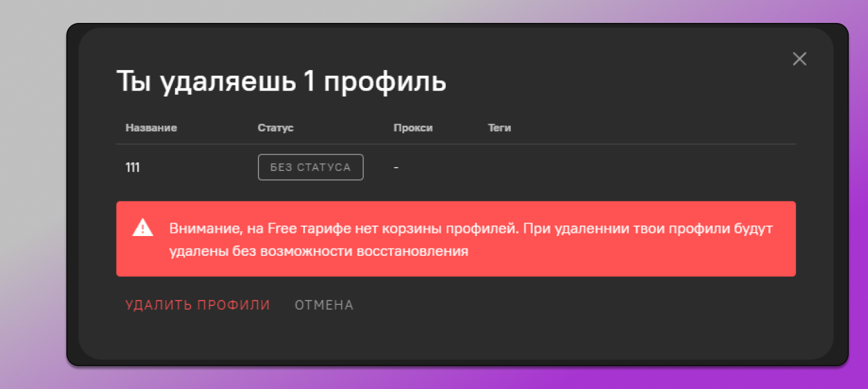Click the proxy dash value for profile 111
Screen dimensions: 868x389
(x=396, y=167)
